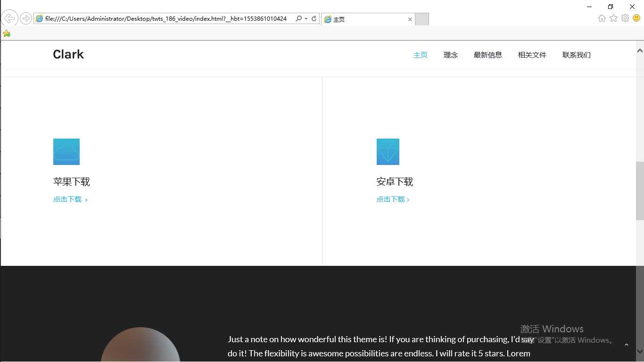Viewport: 644px width, 362px height.
Task: Click the Clark site logo
Action: (68, 54)
